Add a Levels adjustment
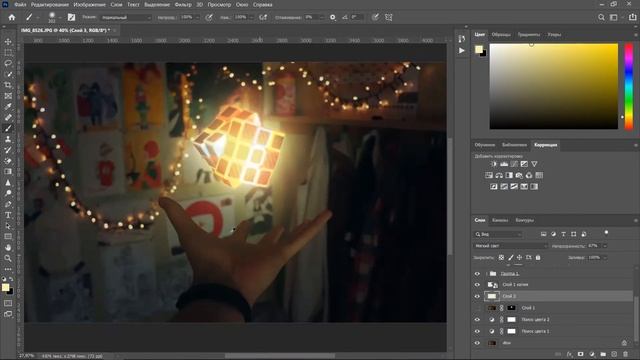Image resolution: width=640 pixels, height=360 pixels. [x=504, y=164]
